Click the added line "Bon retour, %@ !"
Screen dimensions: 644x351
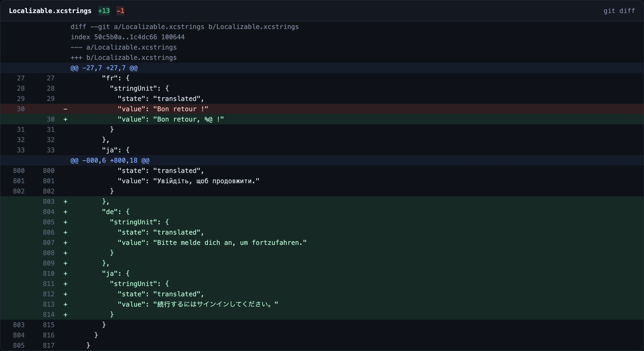coord(322,119)
